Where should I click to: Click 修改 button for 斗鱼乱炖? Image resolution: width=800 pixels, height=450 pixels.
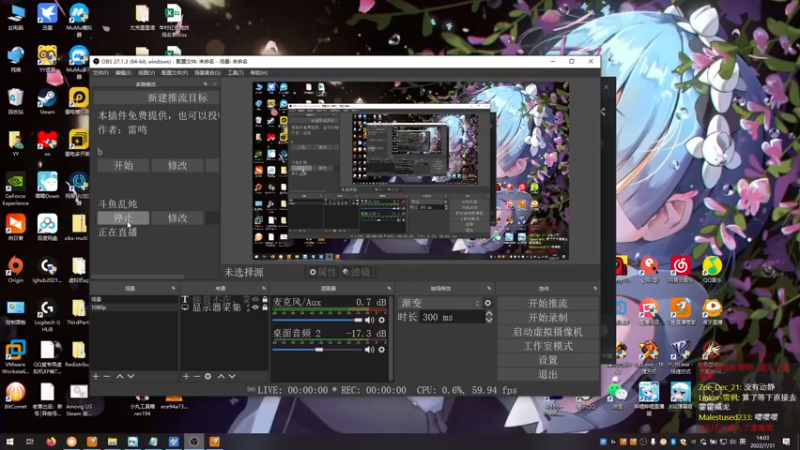tap(178, 218)
